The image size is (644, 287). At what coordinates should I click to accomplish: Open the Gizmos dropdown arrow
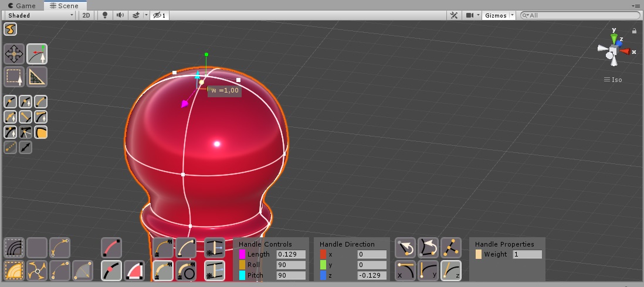point(512,15)
